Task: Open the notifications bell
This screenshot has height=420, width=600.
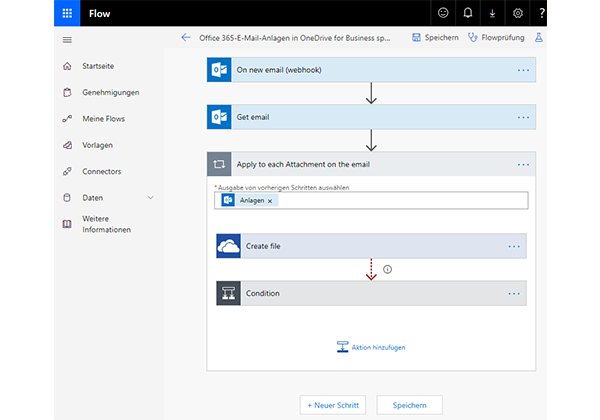Action: (x=468, y=13)
